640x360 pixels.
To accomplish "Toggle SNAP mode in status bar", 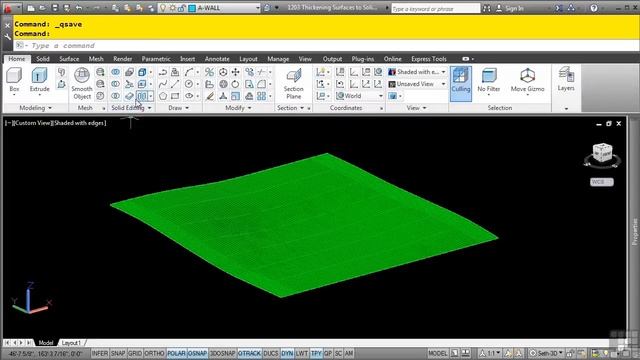I will [118, 353].
